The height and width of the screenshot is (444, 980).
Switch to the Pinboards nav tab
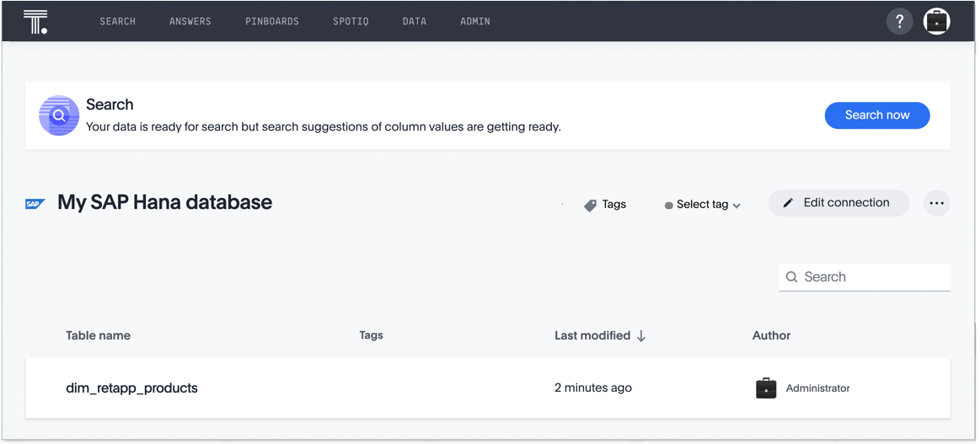coord(272,21)
